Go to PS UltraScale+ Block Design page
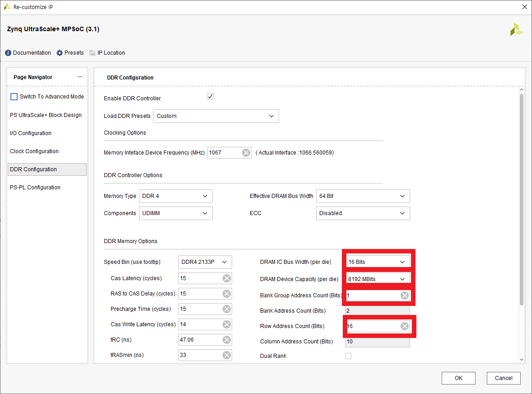 [x=46, y=115]
